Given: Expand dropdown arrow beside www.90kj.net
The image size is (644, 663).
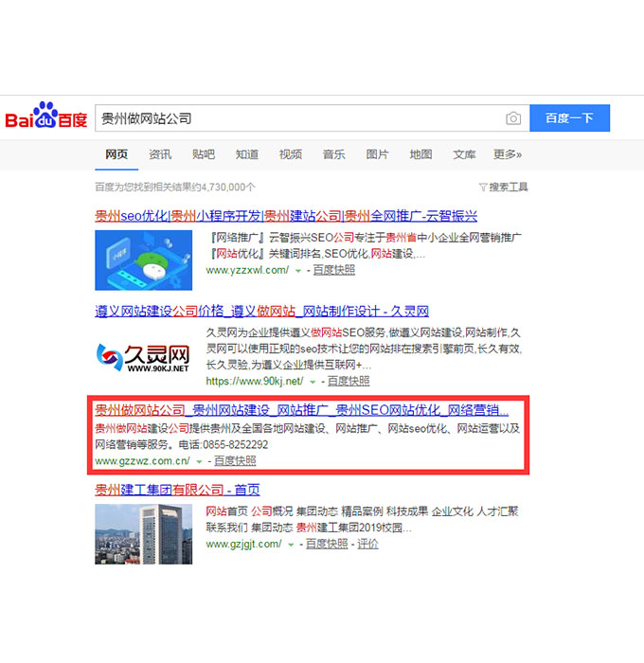Looking at the screenshot, I should click(x=313, y=382).
